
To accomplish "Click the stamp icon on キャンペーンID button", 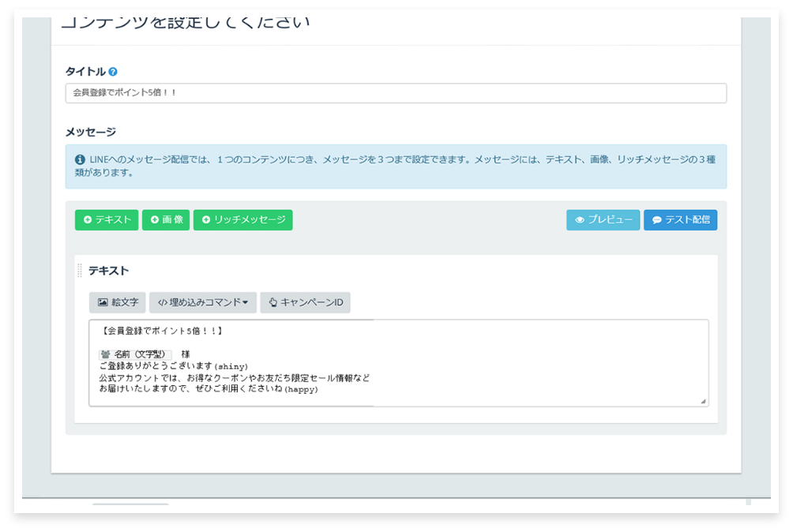I will [273, 302].
